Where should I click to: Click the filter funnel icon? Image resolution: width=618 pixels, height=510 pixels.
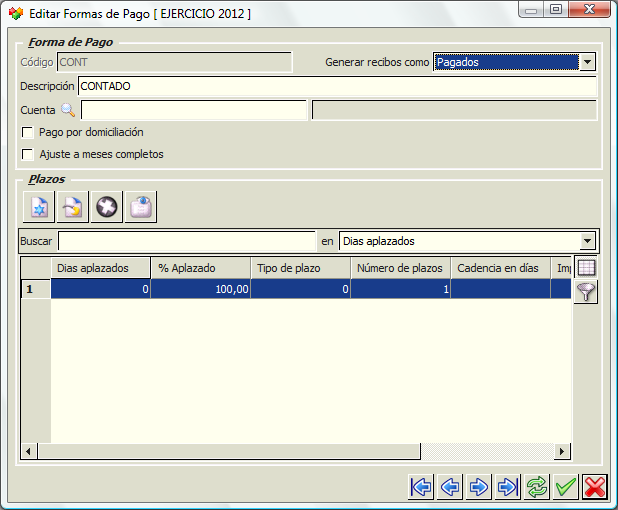pyautogui.click(x=586, y=292)
